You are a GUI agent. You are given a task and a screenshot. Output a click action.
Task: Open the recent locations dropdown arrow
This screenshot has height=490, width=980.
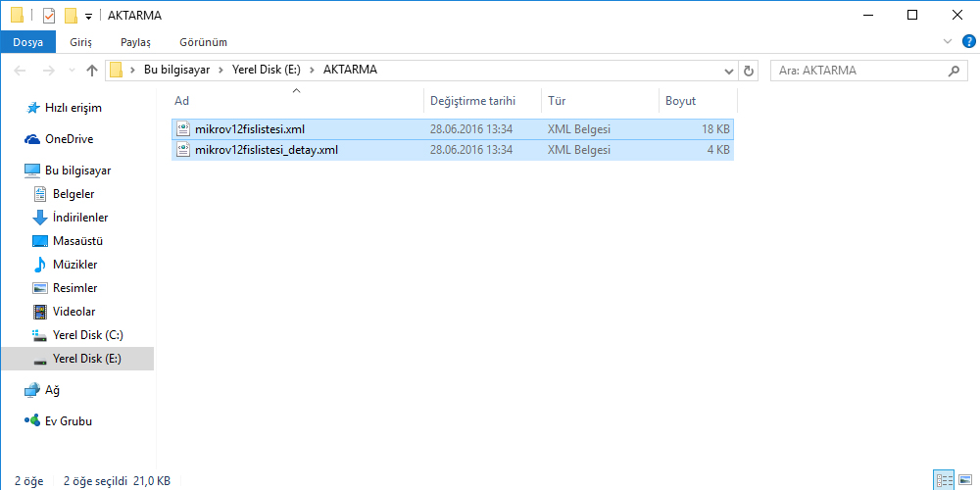click(x=72, y=71)
